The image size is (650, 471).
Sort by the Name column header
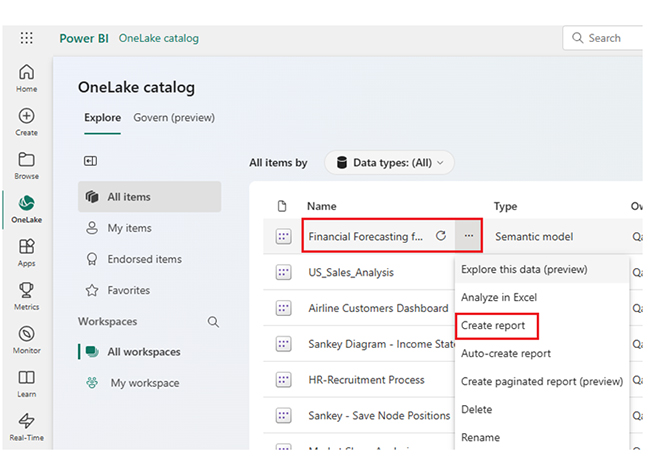pos(322,206)
